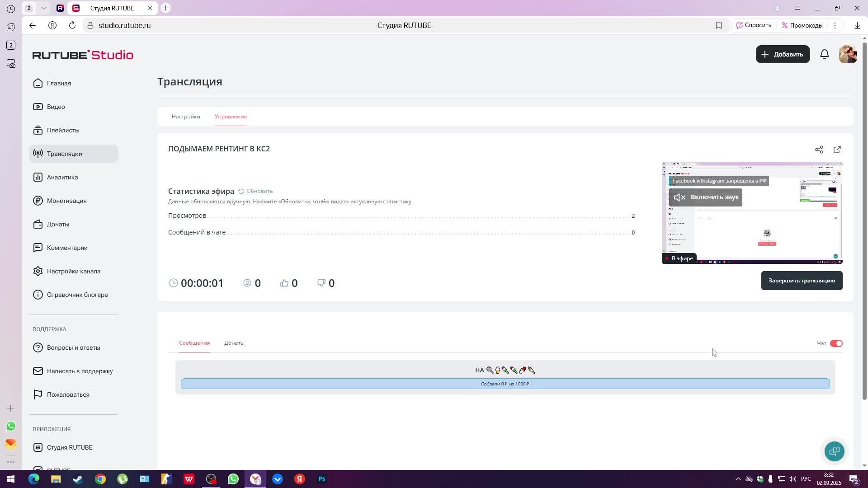Open notifications bell
The image size is (868, 488).
pyautogui.click(x=824, y=54)
